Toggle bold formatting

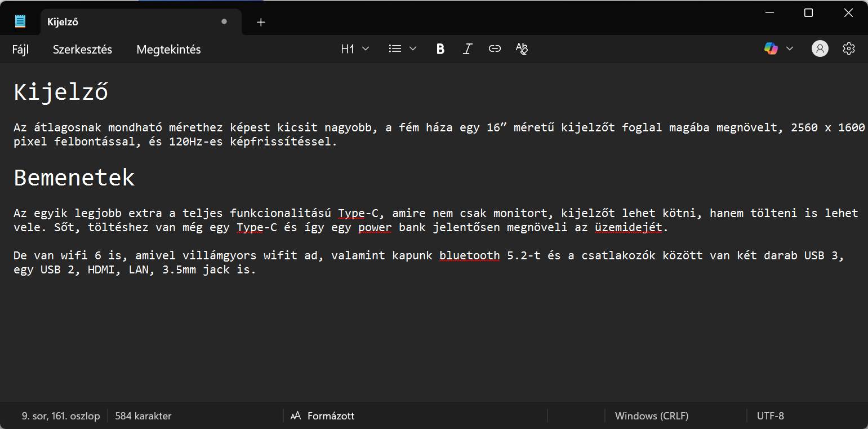click(x=440, y=49)
